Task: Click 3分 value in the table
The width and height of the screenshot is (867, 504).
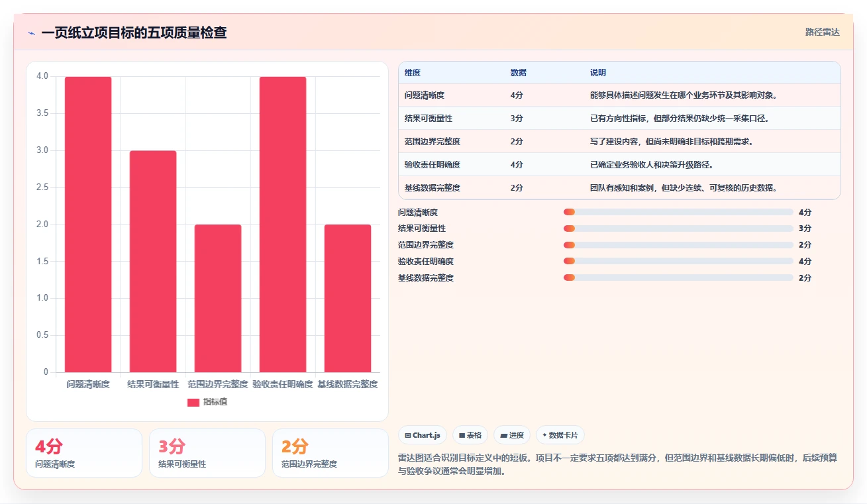Action: click(x=517, y=118)
